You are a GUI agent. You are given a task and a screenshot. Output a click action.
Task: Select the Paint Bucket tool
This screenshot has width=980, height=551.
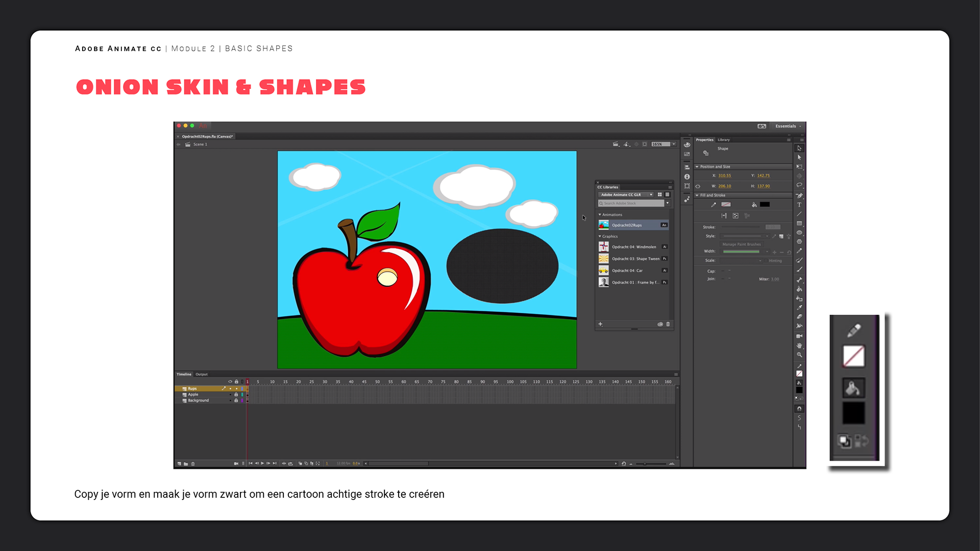click(x=799, y=289)
